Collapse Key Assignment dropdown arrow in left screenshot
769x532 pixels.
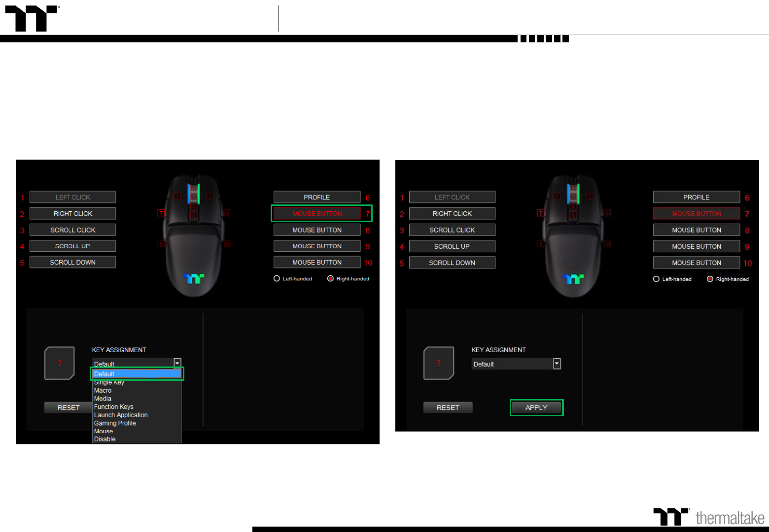pyautogui.click(x=177, y=363)
